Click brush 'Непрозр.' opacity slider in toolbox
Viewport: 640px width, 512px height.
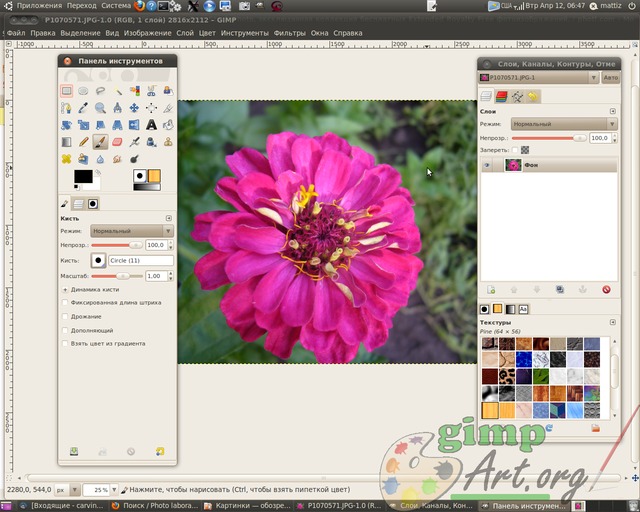117,245
